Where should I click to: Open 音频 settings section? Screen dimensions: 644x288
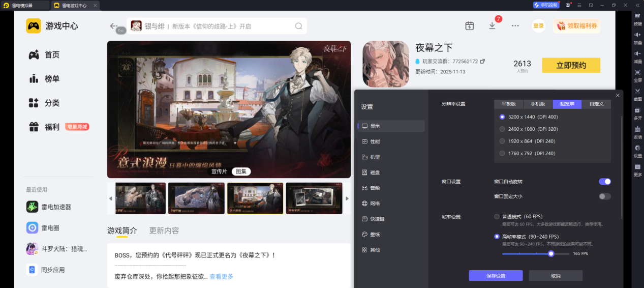point(391,188)
